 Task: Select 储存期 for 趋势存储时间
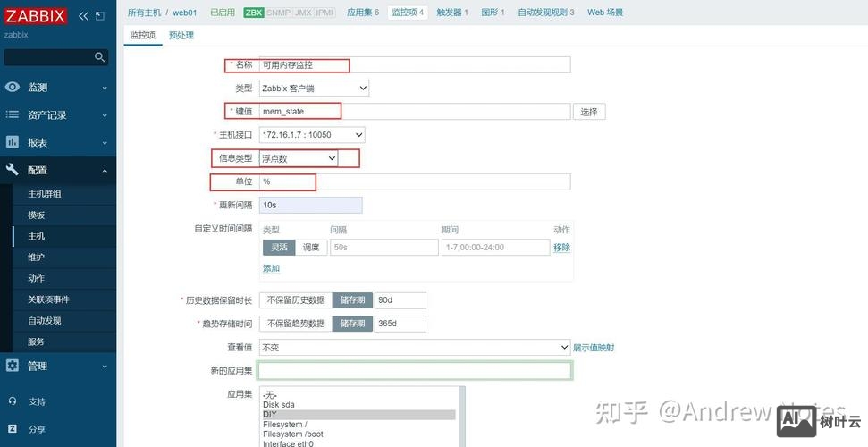point(352,324)
